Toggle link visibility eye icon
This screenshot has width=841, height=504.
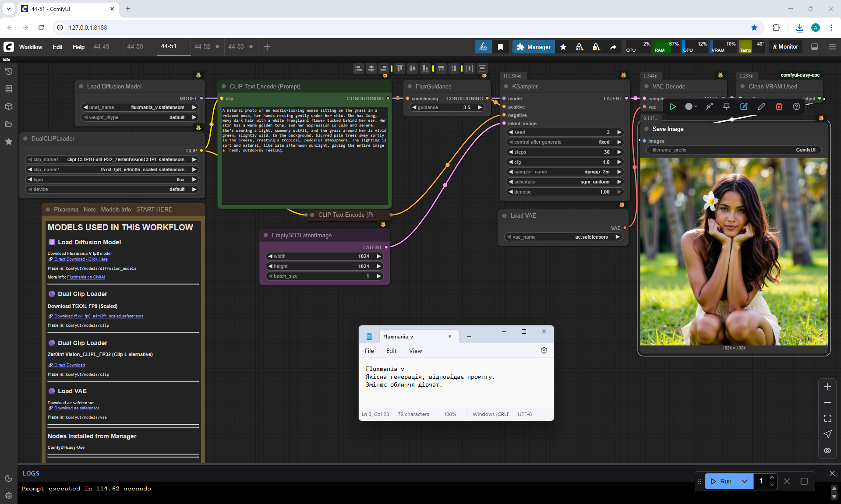827,451
